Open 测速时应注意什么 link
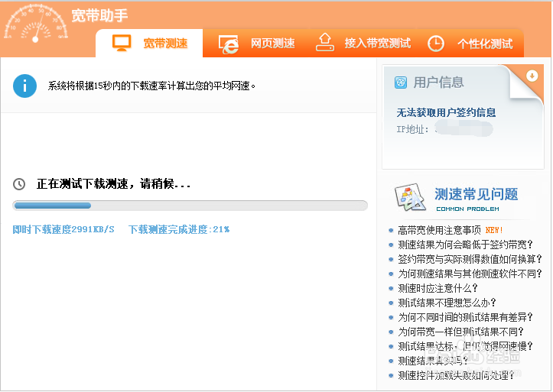The height and width of the screenshot is (392, 553). [438, 288]
